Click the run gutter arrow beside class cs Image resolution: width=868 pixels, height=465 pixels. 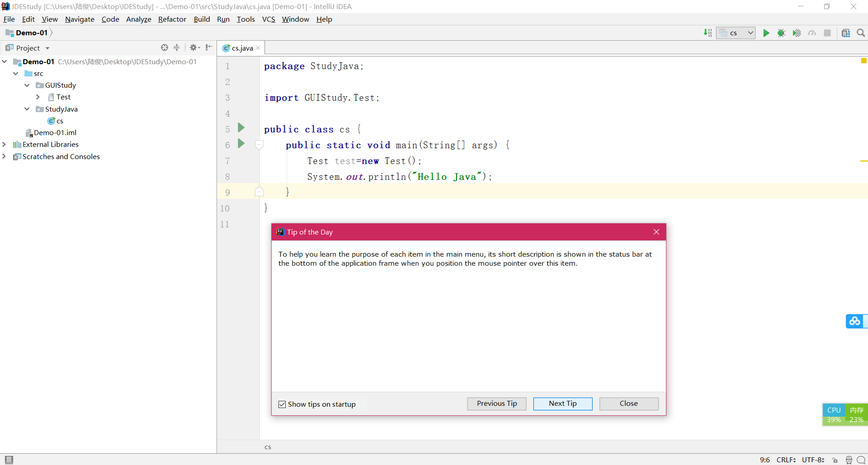click(x=241, y=128)
